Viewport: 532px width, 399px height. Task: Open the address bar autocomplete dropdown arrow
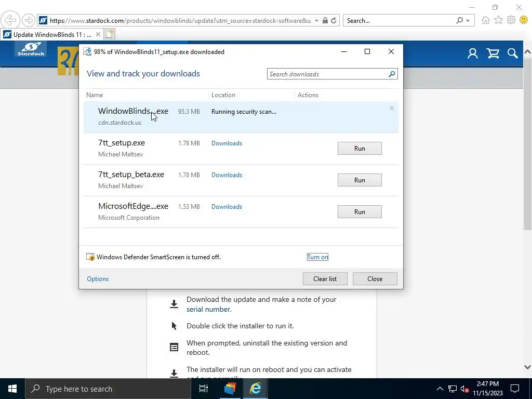316,20
